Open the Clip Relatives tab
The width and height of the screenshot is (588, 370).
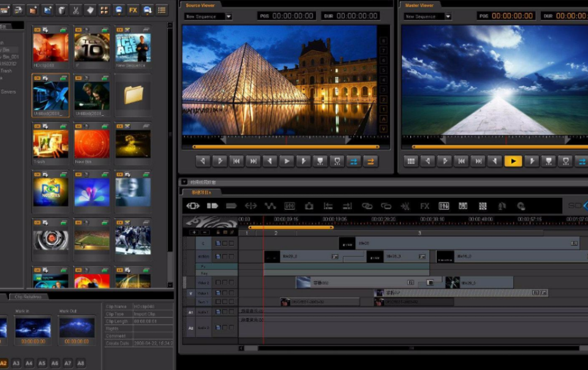tap(28, 296)
